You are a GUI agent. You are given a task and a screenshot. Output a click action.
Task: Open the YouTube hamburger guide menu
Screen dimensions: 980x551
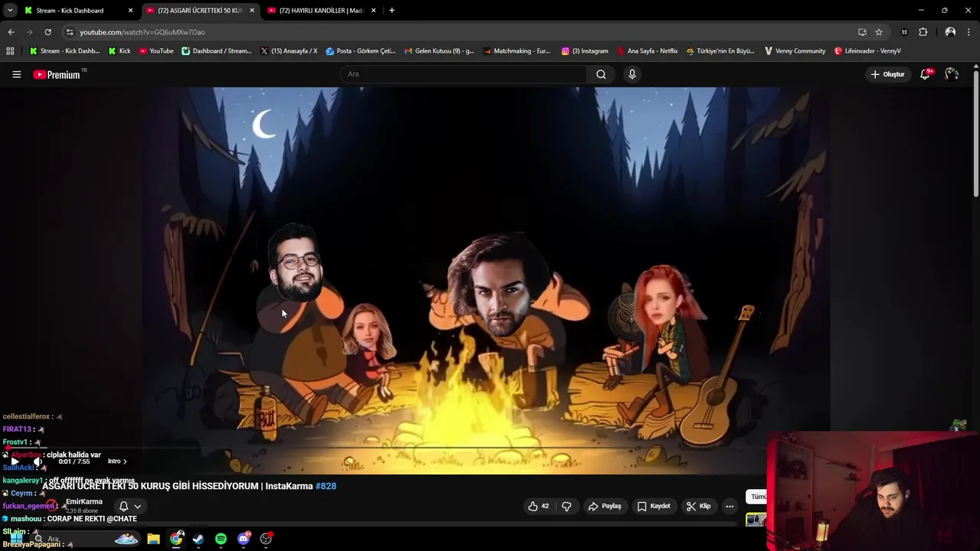tap(16, 74)
